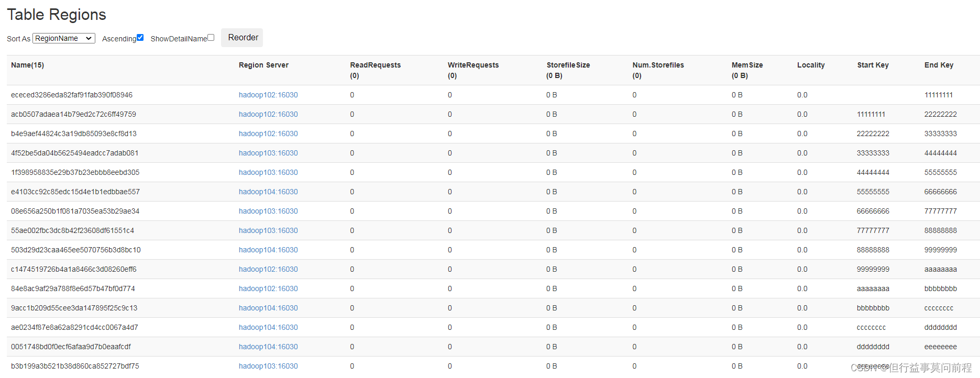The image size is (980, 378).
Task: Open hadoop104:16030 link for region e4103cc92c85edc15d4e1b1edbbae557
Action: 268,192
